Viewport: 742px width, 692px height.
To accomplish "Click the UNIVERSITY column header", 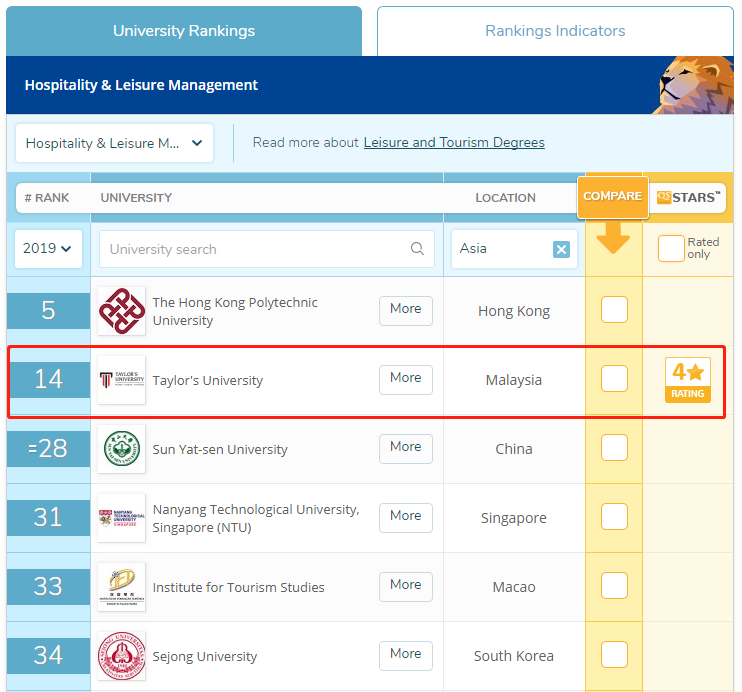I will tap(136, 198).
